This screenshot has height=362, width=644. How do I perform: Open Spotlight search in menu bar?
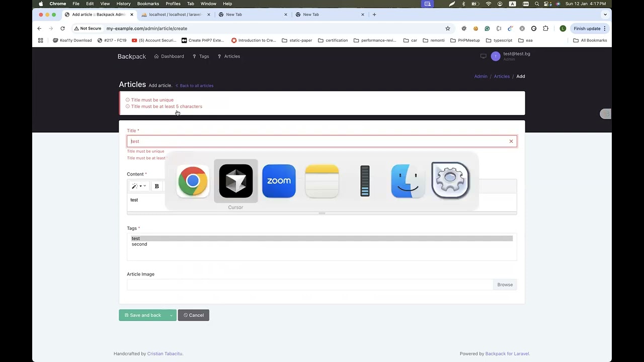click(537, 4)
